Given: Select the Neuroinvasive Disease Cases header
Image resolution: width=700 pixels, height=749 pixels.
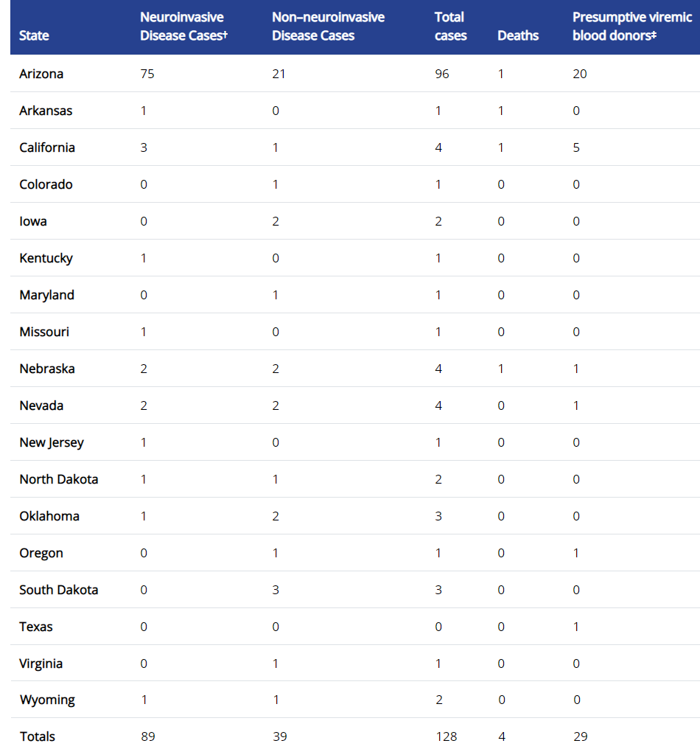Looking at the screenshot, I should coord(183,27).
